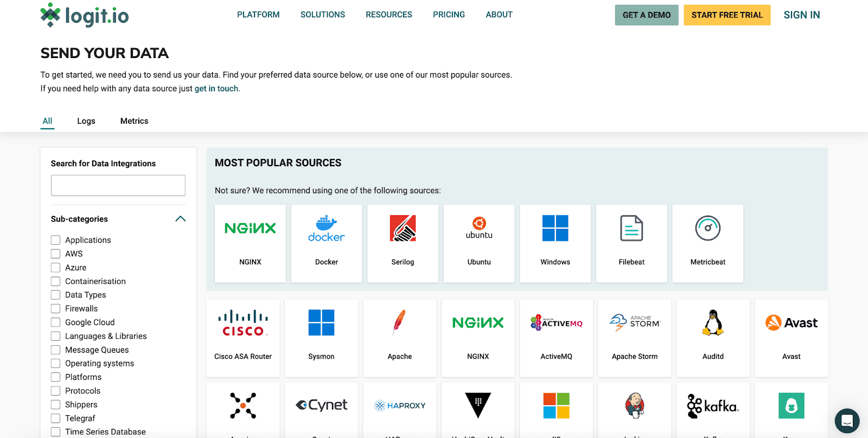
Task: Select the HAProxy integration card
Action: pyautogui.click(x=400, y=410)
